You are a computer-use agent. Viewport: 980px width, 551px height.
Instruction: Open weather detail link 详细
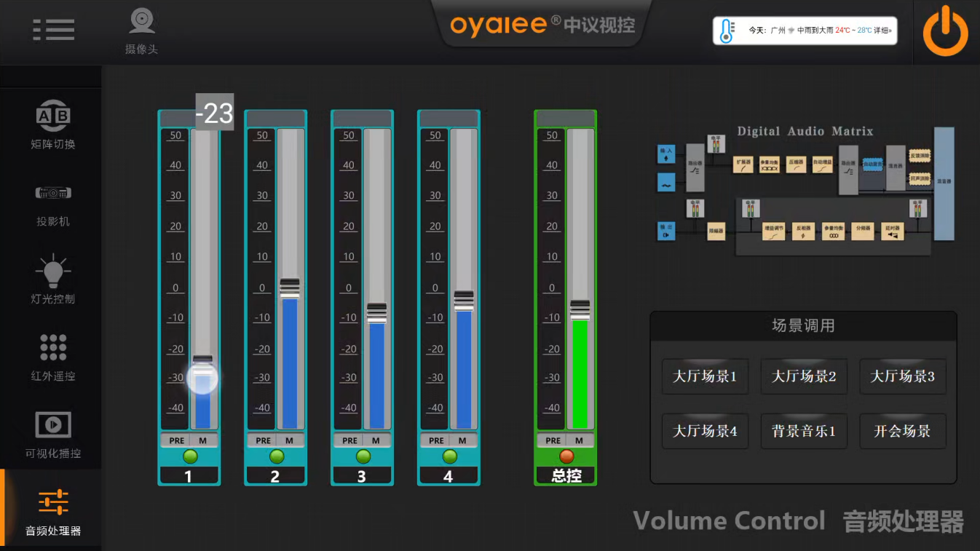point(882,31)
